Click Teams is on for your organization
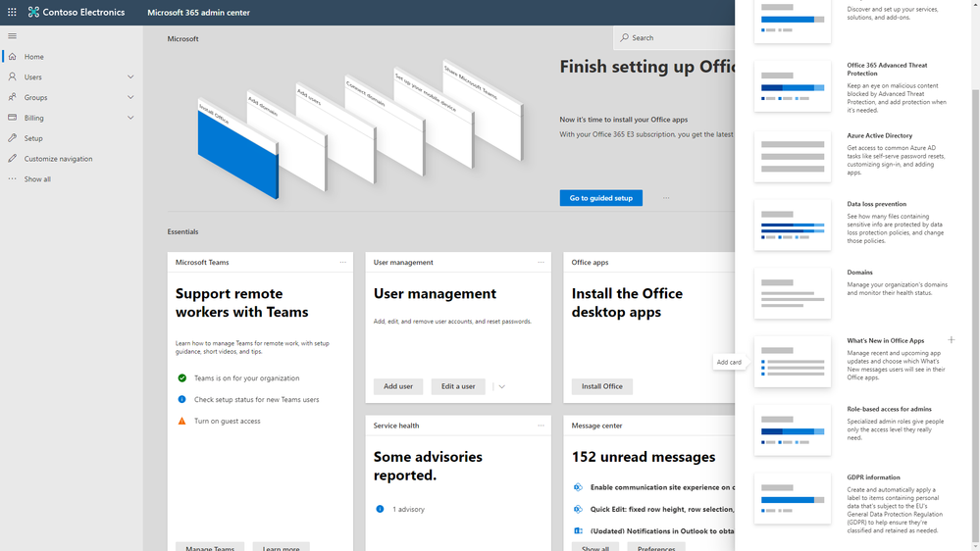 coord(246,377)
